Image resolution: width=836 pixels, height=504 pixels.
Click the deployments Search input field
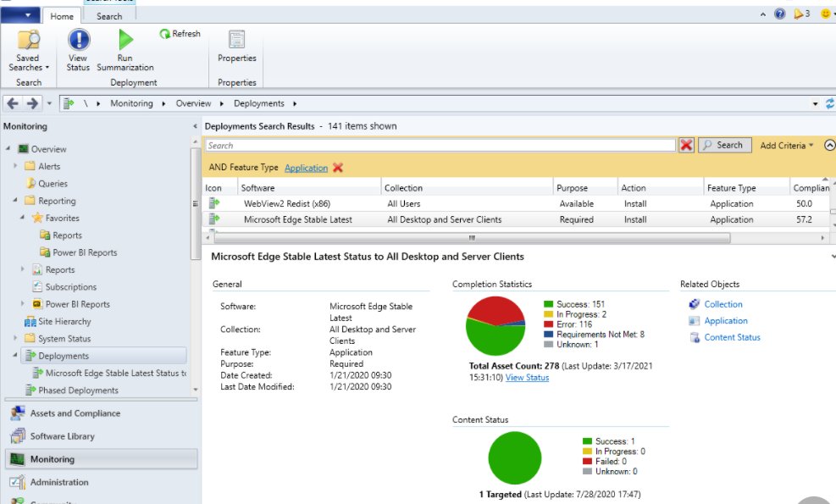point(440,146)
